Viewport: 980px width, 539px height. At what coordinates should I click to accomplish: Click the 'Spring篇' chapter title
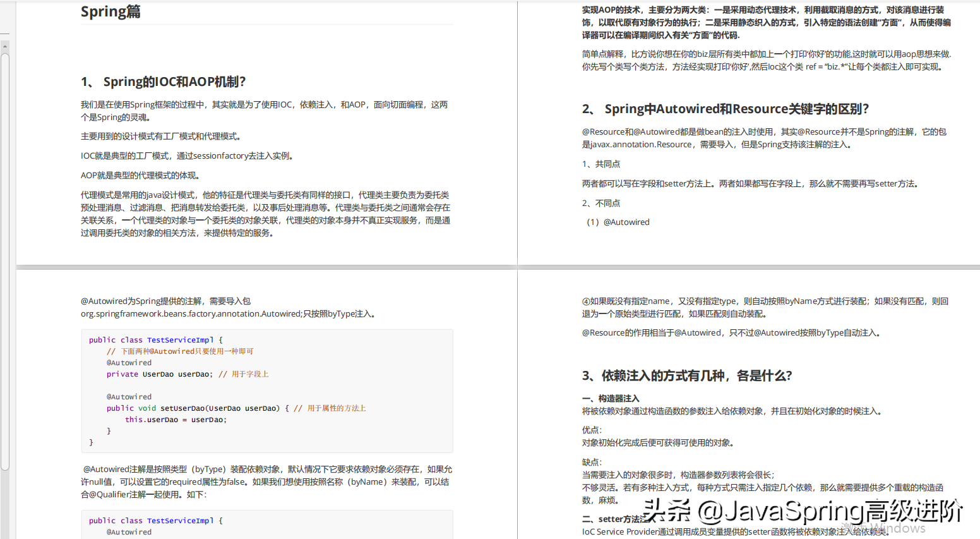(111, 11)
